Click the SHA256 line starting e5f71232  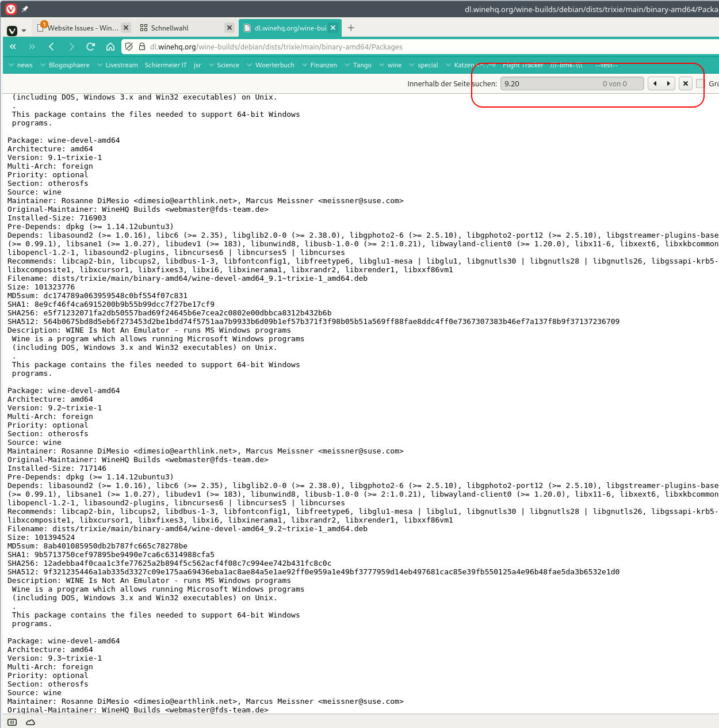pos(170,313)
